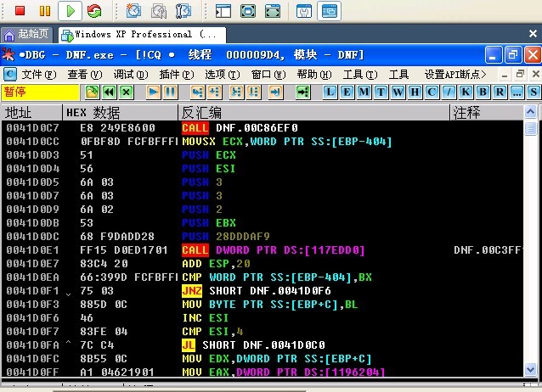The width and height of the screenshot is (542, 392).
Task: Click the close program (green X) icon
Action: 127,92
